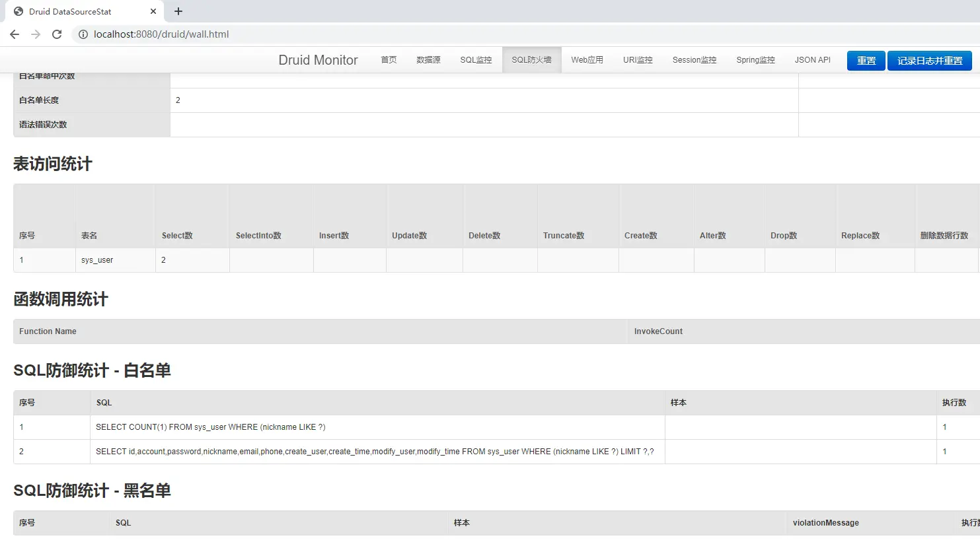Viewport: 980px width, 550px height.
Task: Open the Web应用 nav item
Action: pos(587,60)
